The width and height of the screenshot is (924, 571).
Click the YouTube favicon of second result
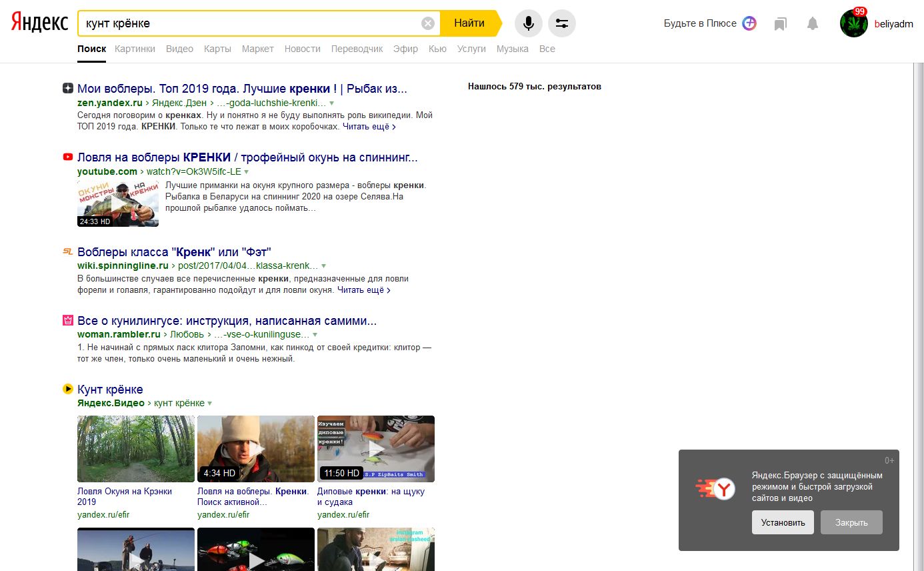(x=67, y=157)
